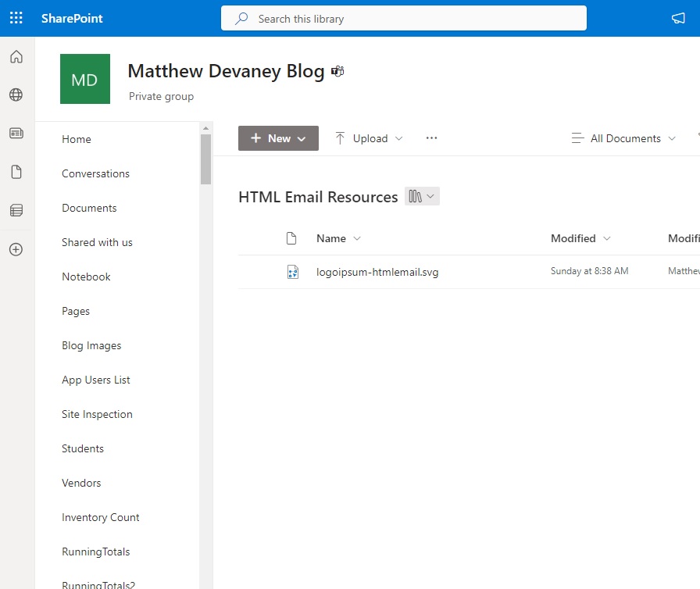Click the Private group label
700x589 pixels.
(161, 96)
